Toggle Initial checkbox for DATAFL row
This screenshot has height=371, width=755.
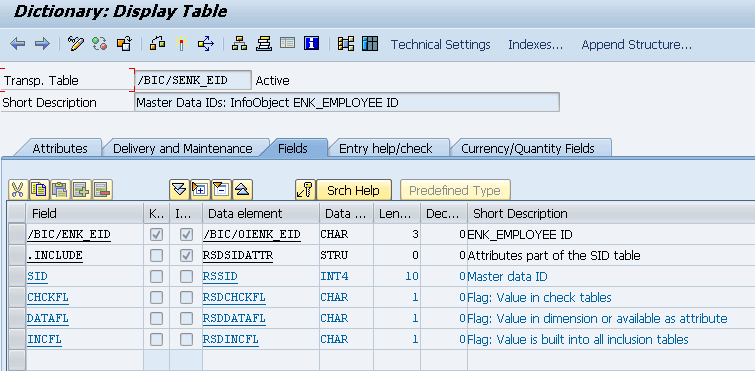[186, 319]
